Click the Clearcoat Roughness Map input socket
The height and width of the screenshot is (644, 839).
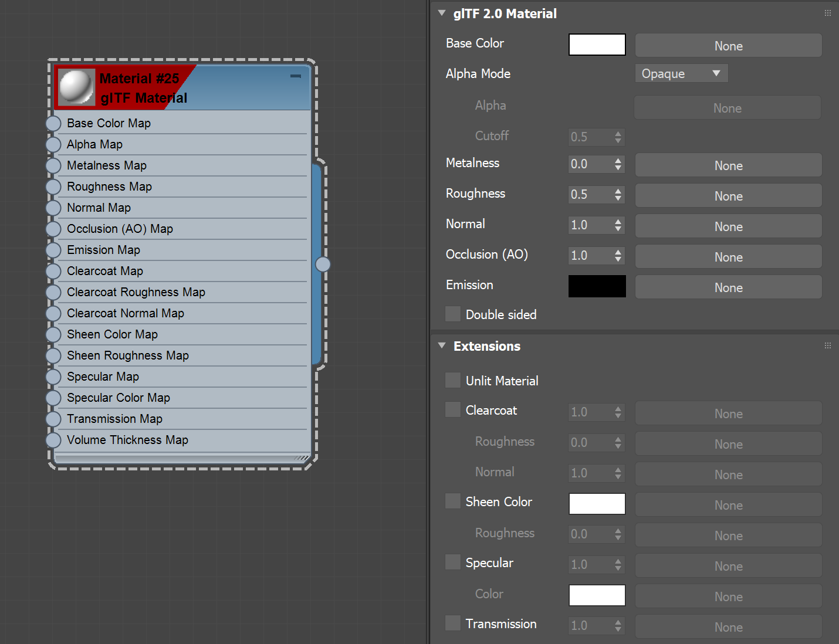click(53, 292)
